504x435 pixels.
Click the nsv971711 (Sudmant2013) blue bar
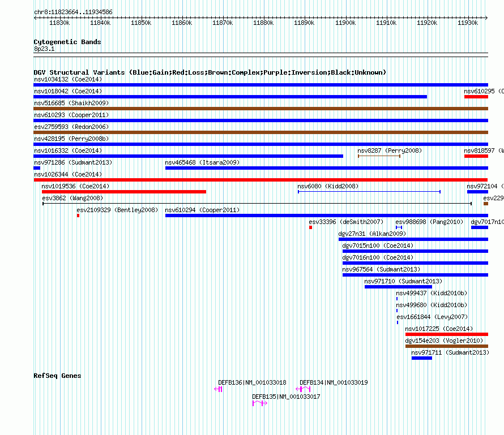(x=422, y=358)
